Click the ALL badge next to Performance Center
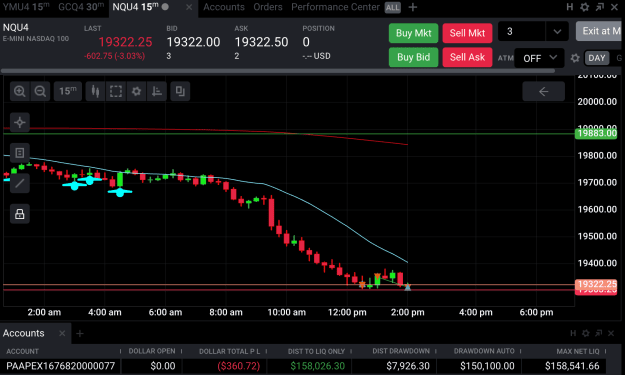625x375 pixels. click(392, 7)
